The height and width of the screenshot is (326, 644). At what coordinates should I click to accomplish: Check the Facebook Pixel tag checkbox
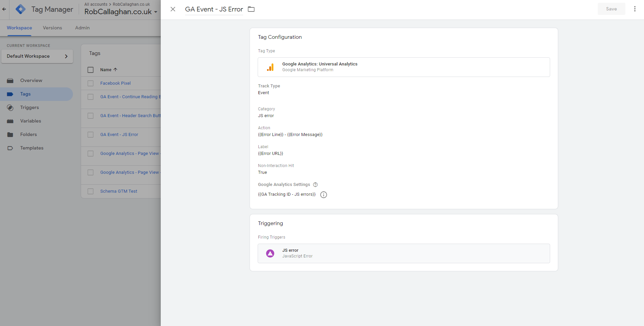90,83
